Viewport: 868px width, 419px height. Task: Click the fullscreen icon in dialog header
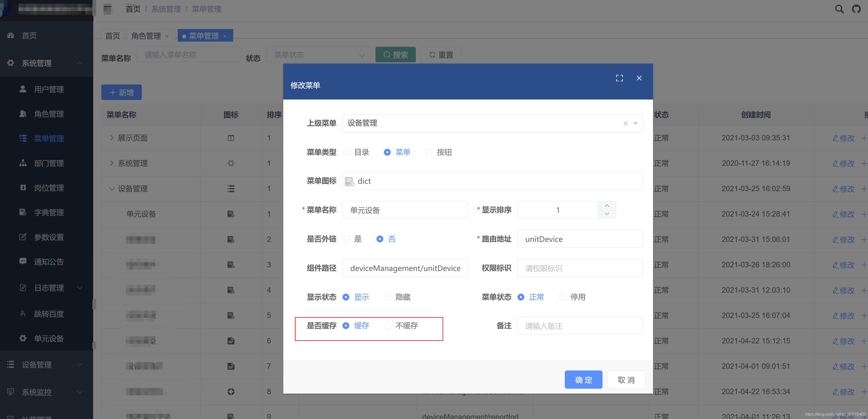[619, 78]
